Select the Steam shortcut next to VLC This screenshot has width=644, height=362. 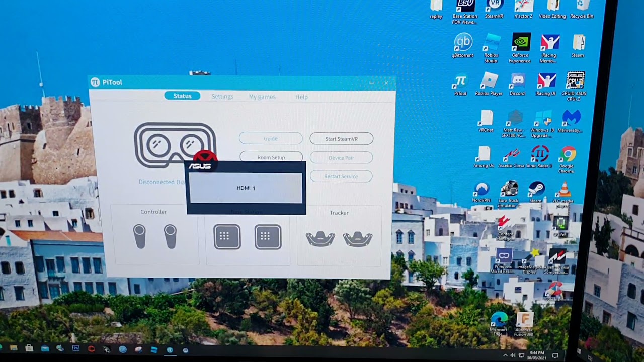[x=536, y=192]
